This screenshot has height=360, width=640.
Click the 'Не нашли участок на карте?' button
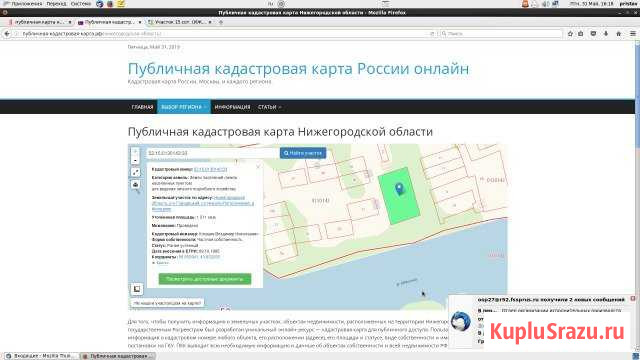tap(167, 303)
